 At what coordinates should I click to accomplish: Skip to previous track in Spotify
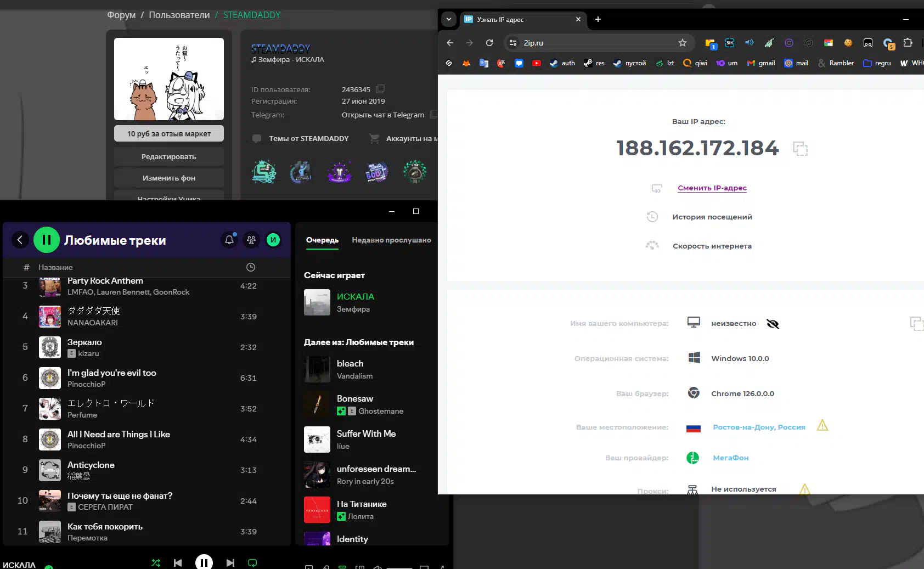tap(178, 562)
